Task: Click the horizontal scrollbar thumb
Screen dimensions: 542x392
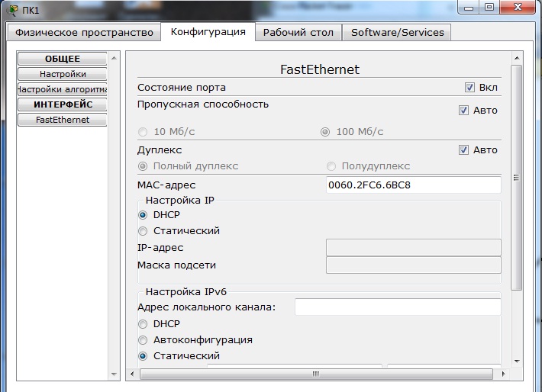Action: pyautogui.click(x=316, y=374)
